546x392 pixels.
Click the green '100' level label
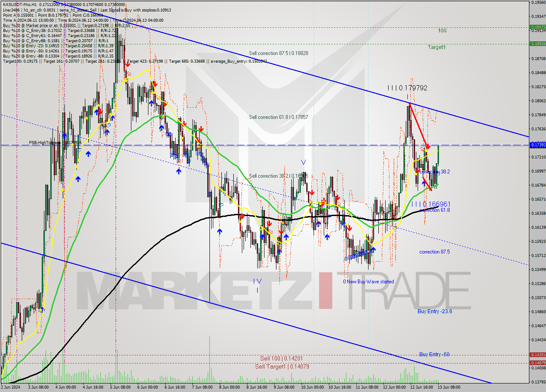point(442,31)
